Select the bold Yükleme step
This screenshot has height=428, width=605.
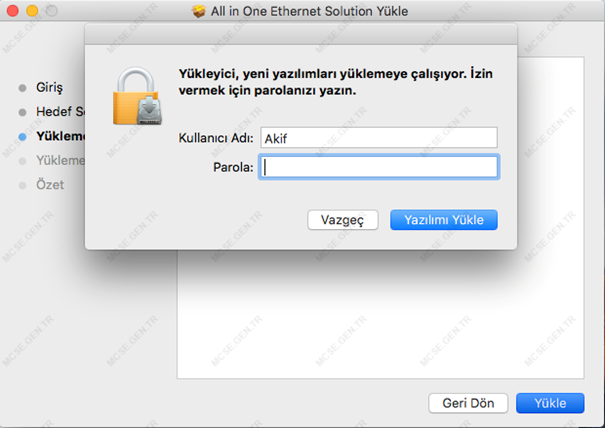60,136
